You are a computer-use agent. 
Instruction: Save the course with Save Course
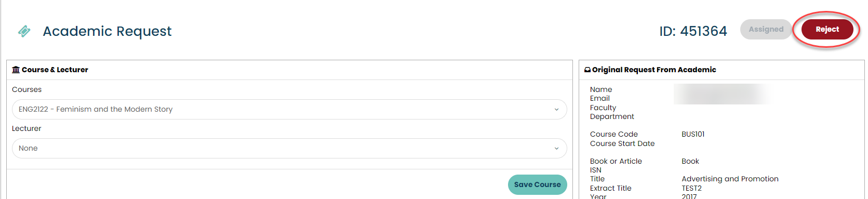[x=537, y=184]
